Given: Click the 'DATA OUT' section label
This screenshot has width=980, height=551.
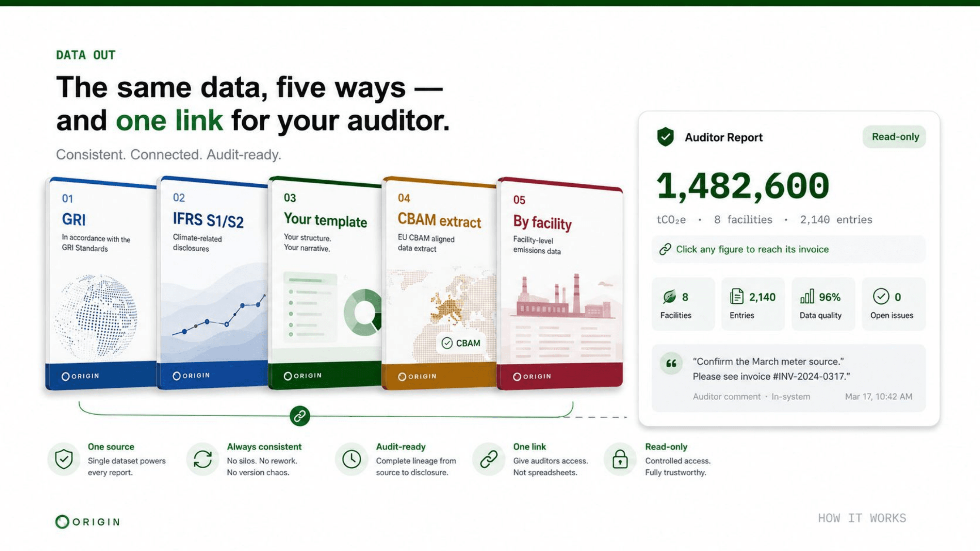Looking at the screenshot, I should click(86, 55).
